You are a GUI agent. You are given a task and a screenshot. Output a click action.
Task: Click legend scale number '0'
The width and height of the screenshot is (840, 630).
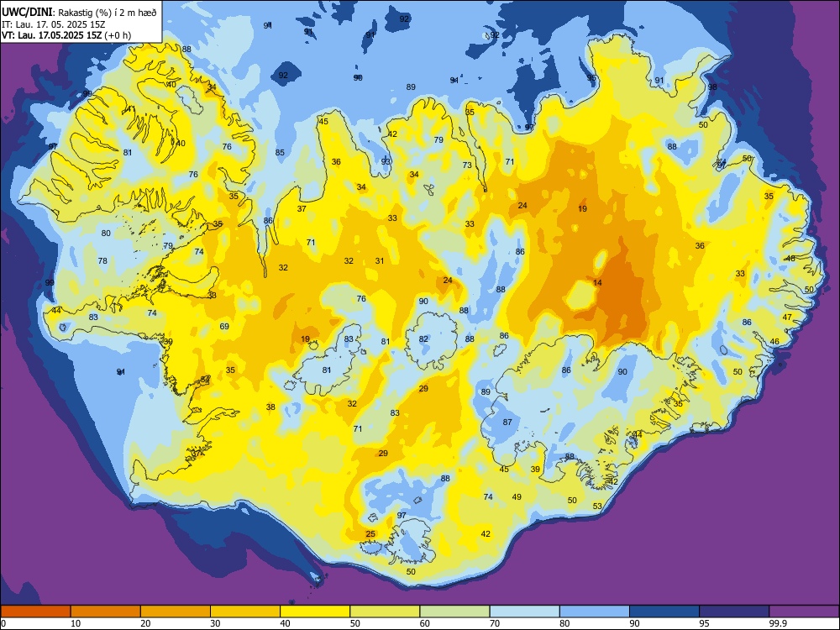point(3,623)
